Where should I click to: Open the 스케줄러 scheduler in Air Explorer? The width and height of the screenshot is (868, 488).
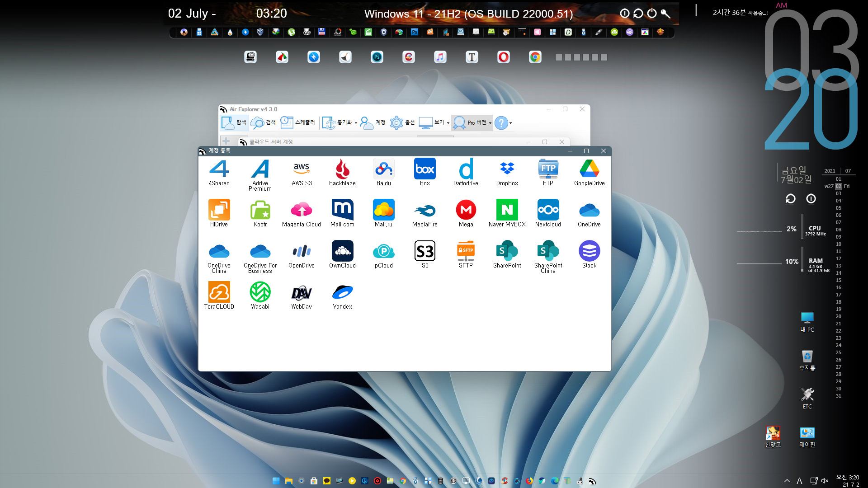click(297, 122)
